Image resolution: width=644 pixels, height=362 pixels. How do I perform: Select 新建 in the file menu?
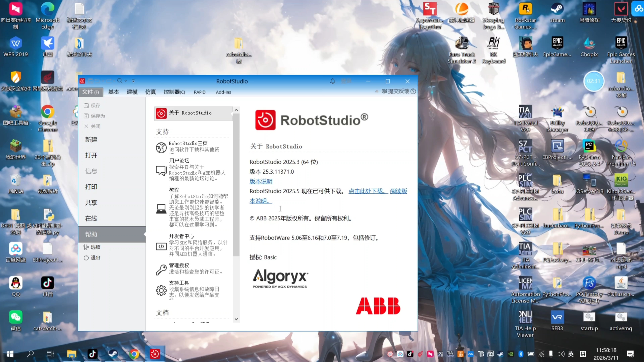point(91,140)
